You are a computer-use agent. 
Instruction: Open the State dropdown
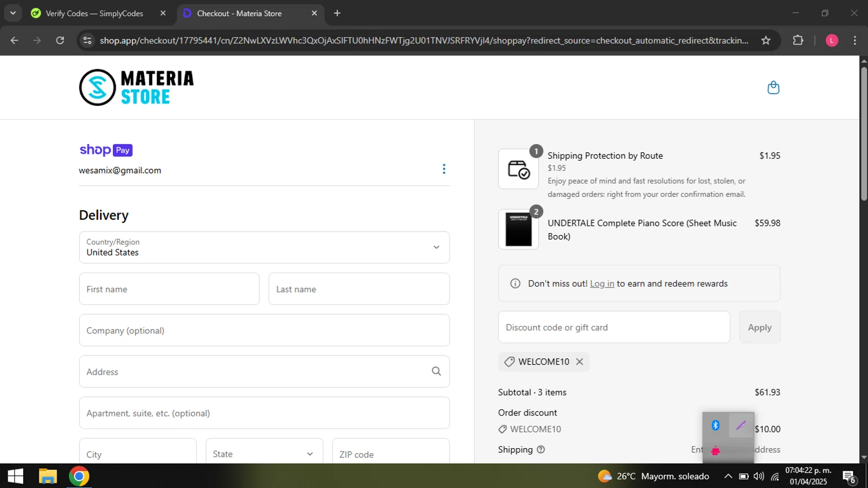pyautogui.click(x=264, y=454)
